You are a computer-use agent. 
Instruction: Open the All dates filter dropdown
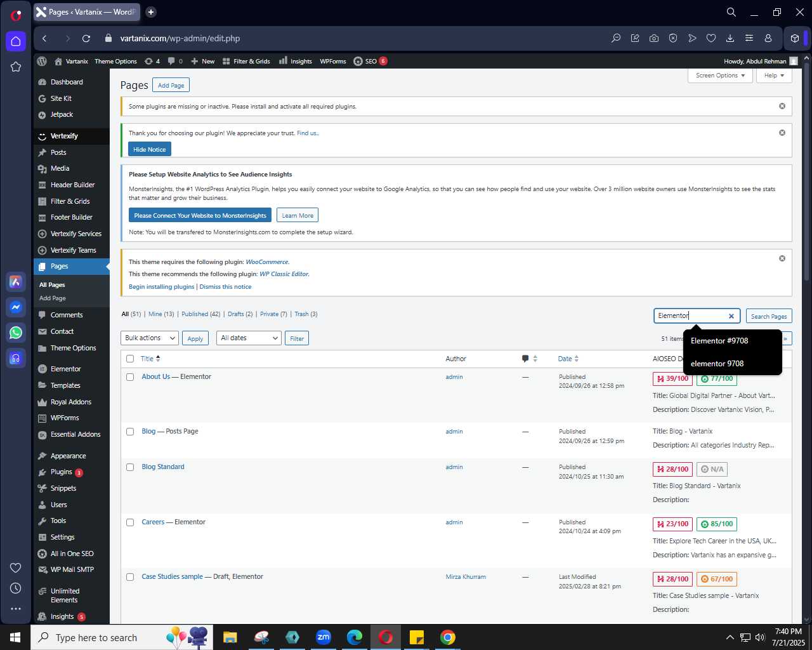[x=249, y=338]
